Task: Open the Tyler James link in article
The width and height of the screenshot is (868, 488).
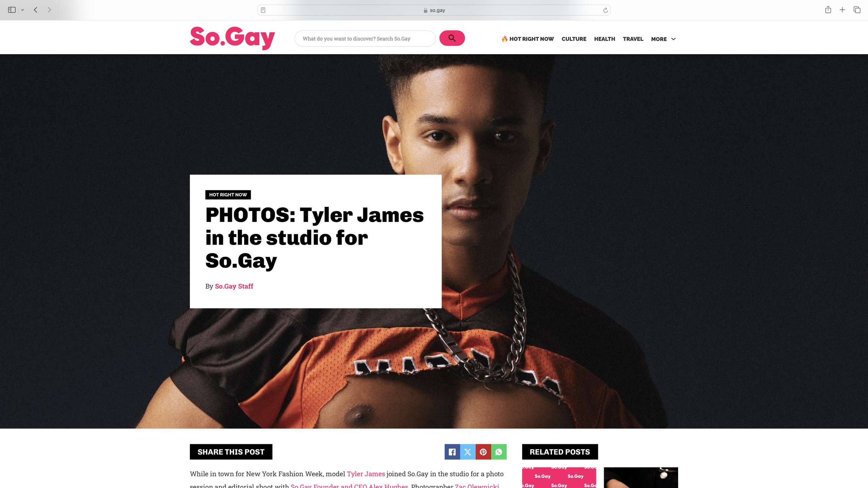Action: coord(366,474)
